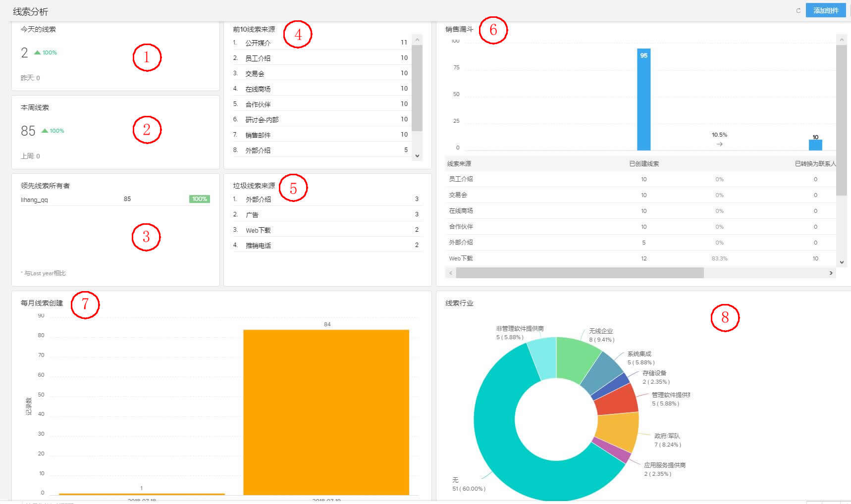Click lead owner lihang_qq

click(34, 200)
